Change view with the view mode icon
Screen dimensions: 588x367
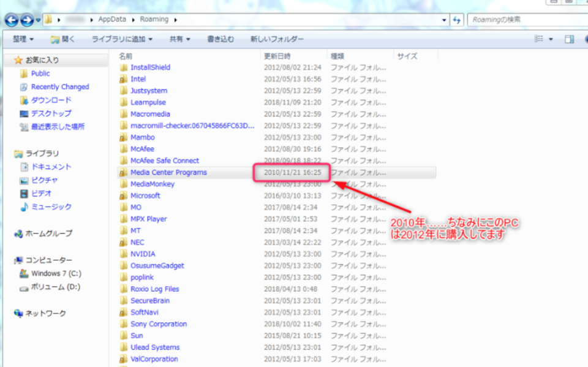[539, 39]
